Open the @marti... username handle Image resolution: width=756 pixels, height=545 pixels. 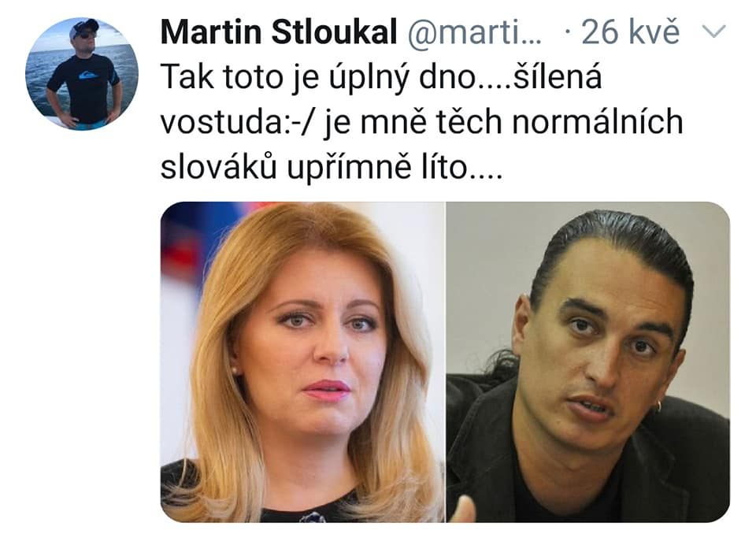click(x=474, y=33)
